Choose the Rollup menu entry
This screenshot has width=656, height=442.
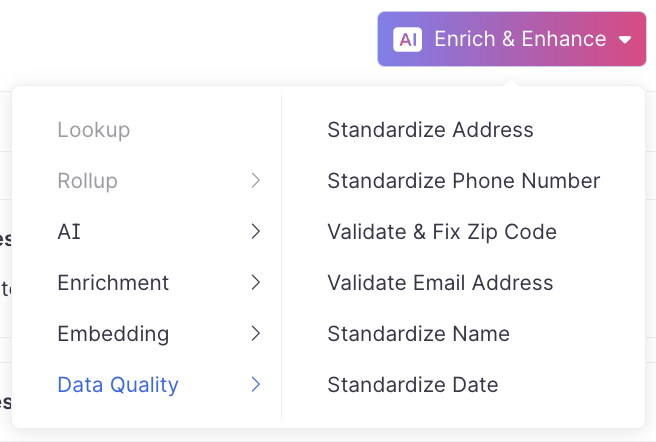[x=88, y=181]
